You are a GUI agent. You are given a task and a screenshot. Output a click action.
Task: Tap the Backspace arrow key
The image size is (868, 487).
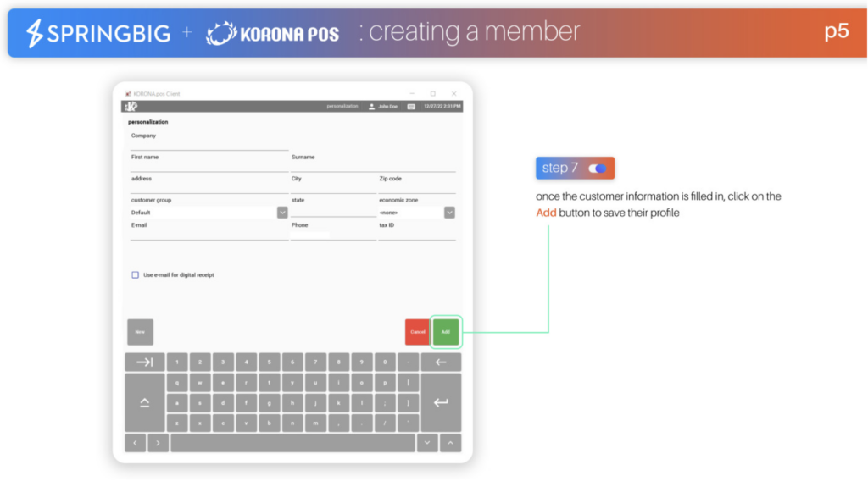coord(441,362)
